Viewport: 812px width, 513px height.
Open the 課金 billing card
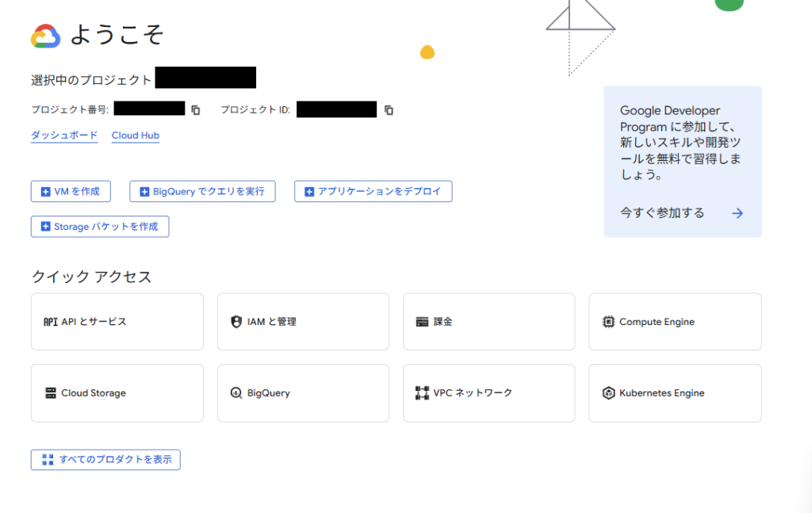(x=488, y=322)
